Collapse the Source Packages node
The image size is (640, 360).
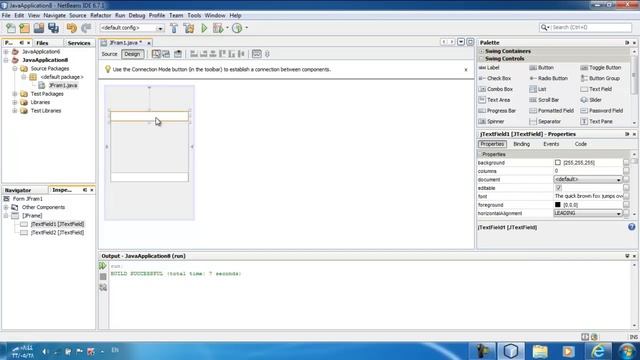[x=15, y=69]
